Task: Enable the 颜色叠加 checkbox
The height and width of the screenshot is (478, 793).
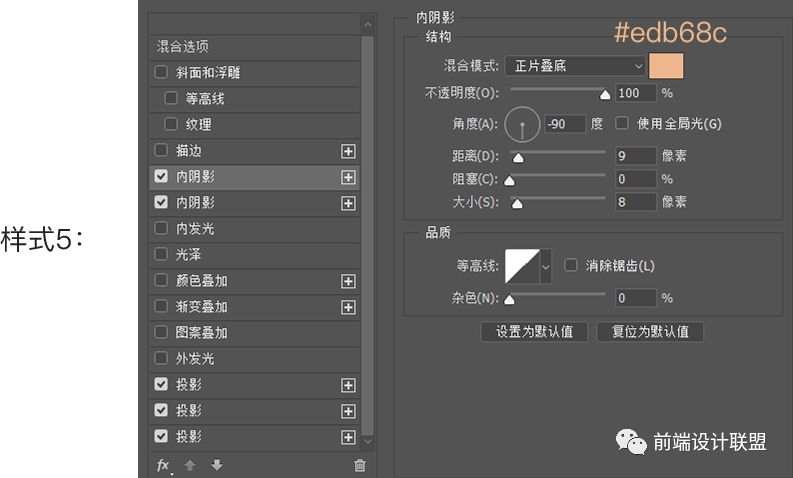Action: pos(161,280)
